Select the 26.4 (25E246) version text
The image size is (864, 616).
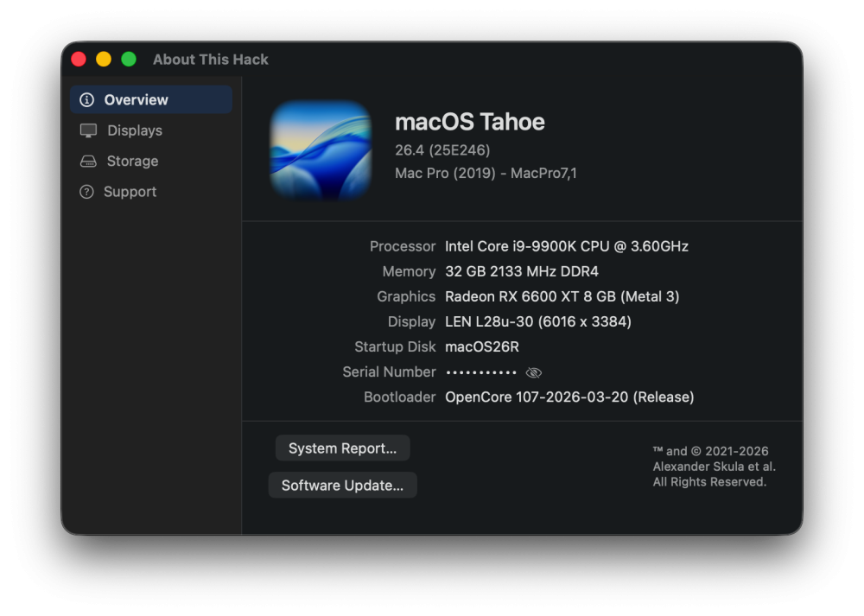pyautogui.click(x=442, y=149)
